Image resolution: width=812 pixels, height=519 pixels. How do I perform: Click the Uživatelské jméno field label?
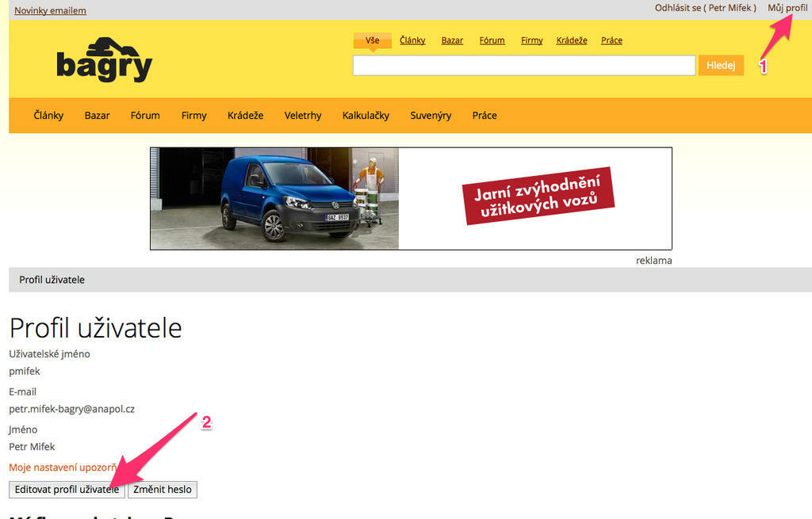click(49, 354)
